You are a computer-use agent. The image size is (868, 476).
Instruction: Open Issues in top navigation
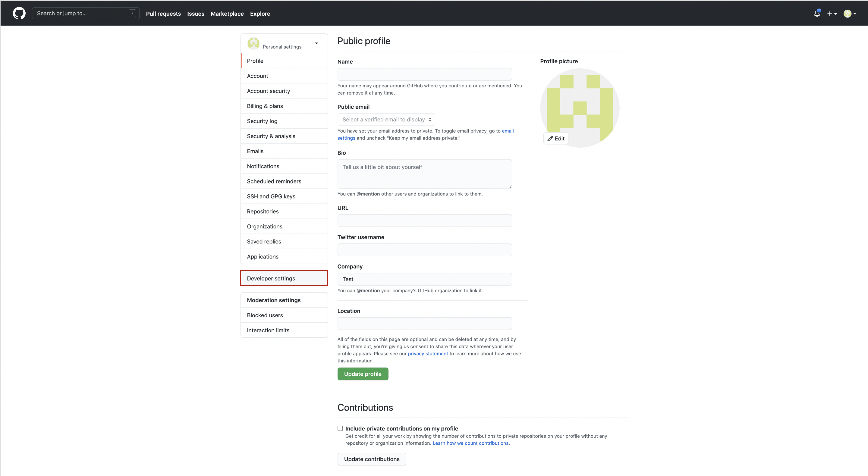pyautogui.click(x=195, y=14)
